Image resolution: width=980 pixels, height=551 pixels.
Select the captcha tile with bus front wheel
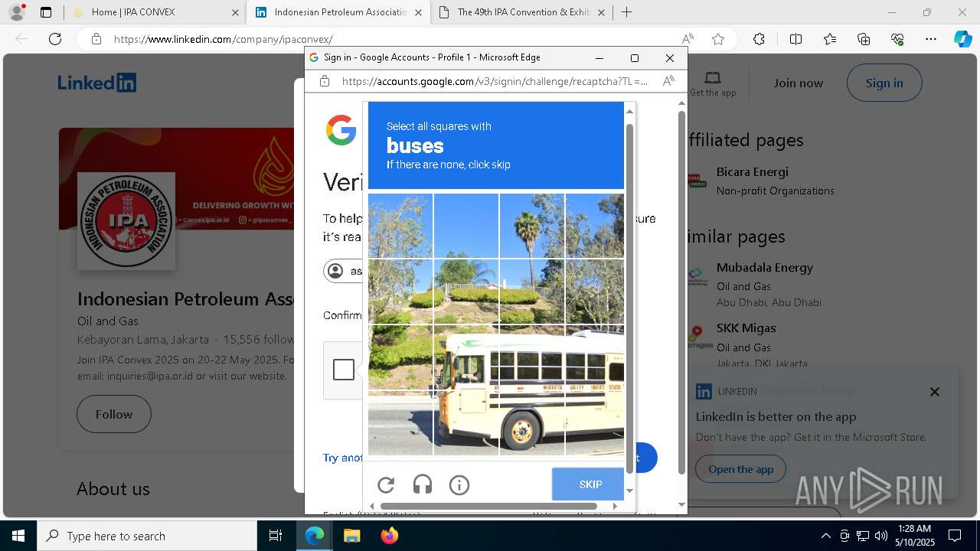pyautogui.click(x=532, y=423)
